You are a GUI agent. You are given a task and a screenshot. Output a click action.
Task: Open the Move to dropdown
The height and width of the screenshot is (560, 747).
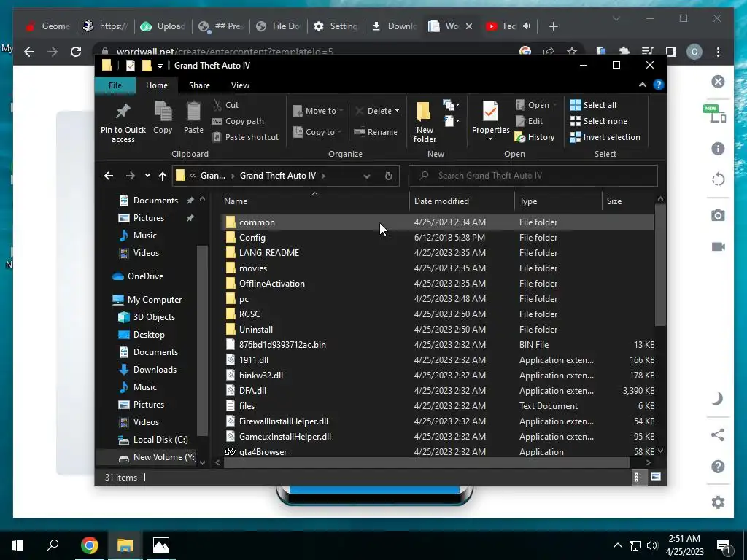coord(318,111)
